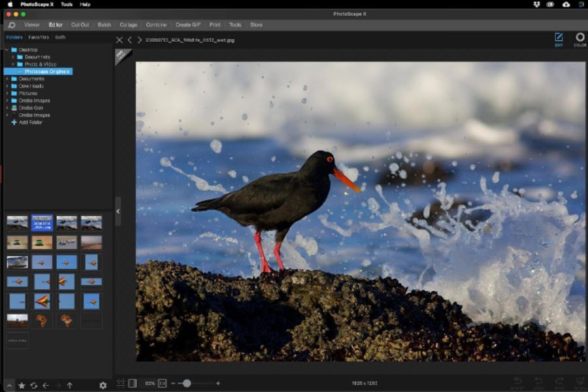588x392 pixels.
Task: Click the 1920 x 1280 dimensions text
Action: click(x=365, y=384)
